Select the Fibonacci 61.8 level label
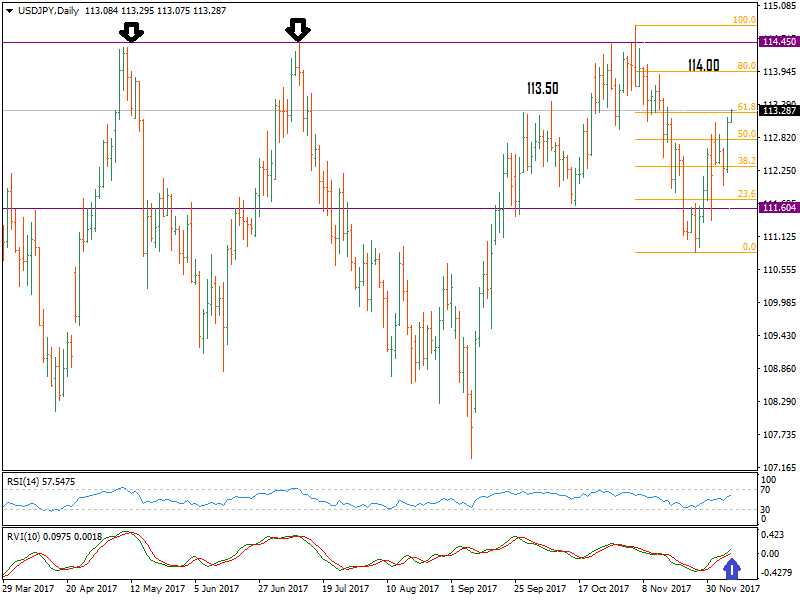 745,106
